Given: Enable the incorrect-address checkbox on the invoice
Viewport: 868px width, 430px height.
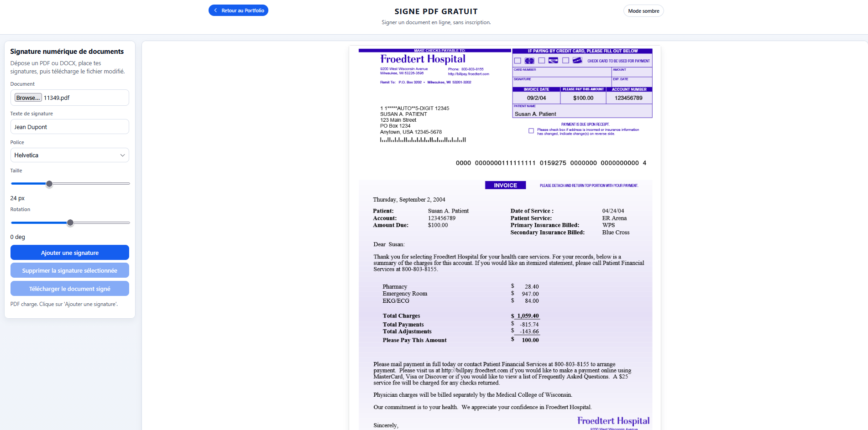Looking at the screenshot, I should [531, 131].
